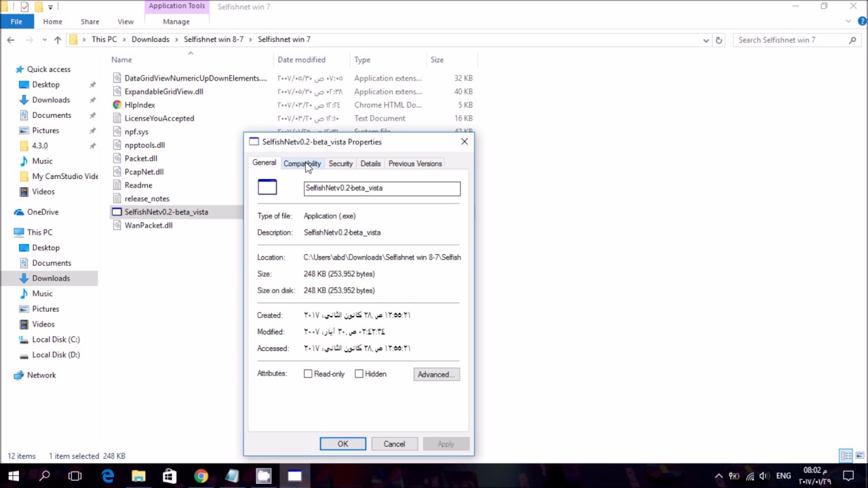
Task: Go up one folder level
Action: point(58,40)
